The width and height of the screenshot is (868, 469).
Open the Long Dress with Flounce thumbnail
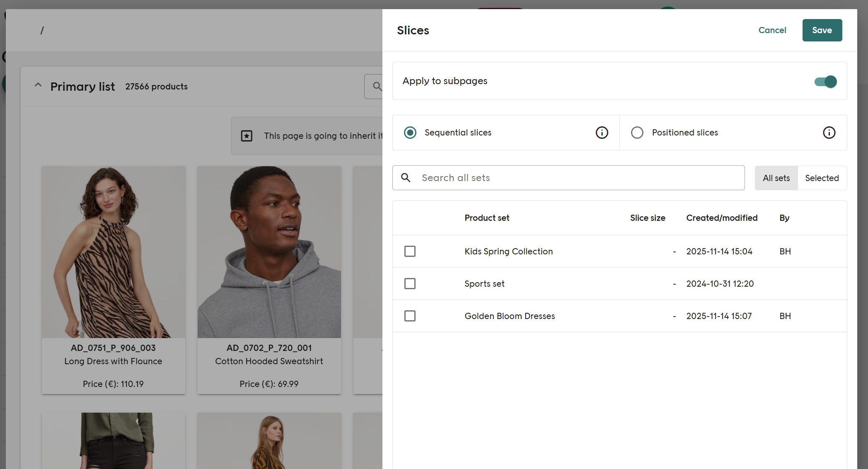tap(113, 252)
